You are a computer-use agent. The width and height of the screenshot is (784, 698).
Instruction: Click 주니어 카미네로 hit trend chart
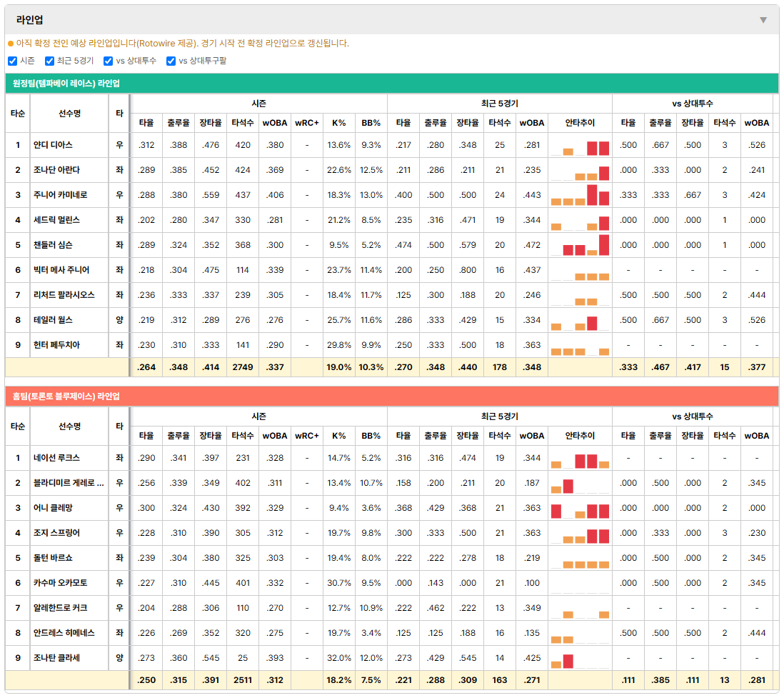[580, 195]
